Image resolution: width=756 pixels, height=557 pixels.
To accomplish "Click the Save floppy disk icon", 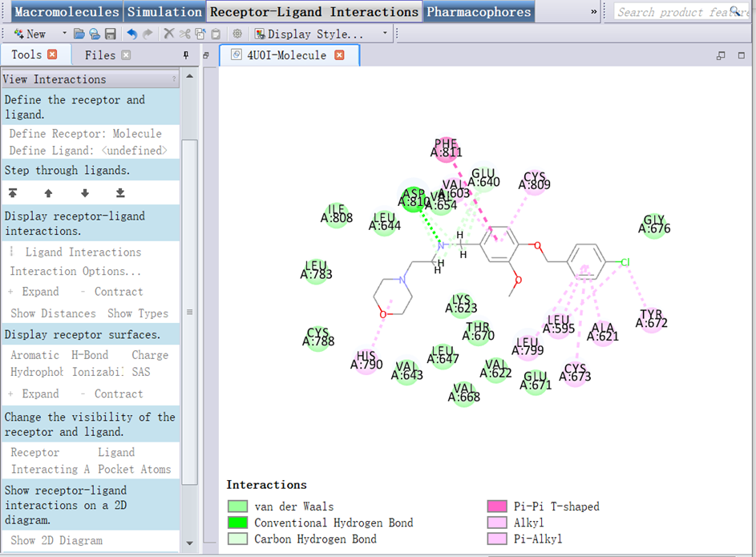I will pos(110,34).
